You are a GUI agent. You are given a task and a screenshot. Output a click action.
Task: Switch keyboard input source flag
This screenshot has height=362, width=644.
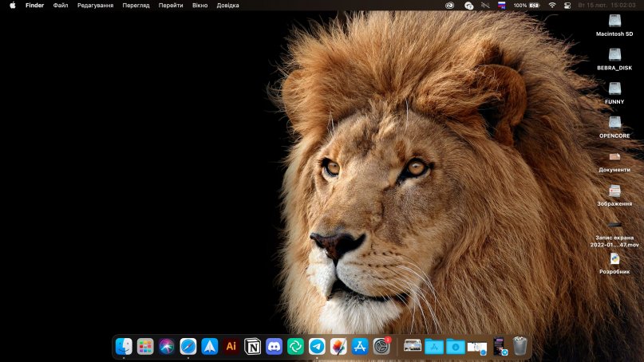(x=502, y=5)
